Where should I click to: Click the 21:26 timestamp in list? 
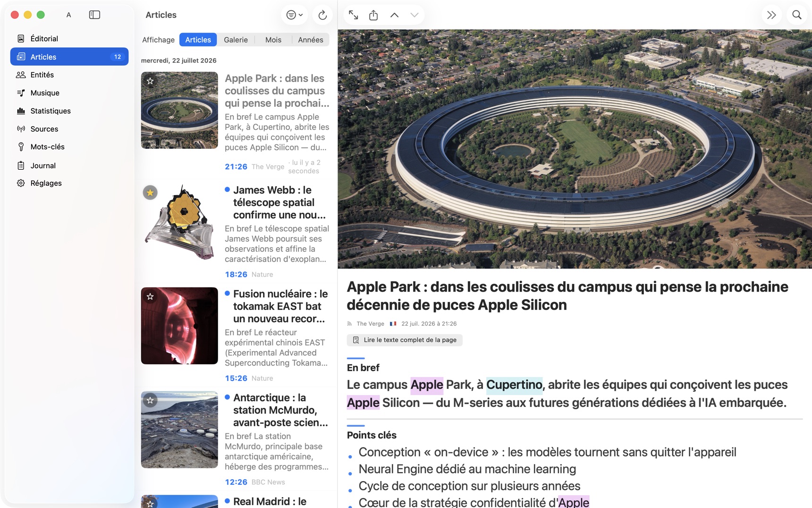click(236, 166)
